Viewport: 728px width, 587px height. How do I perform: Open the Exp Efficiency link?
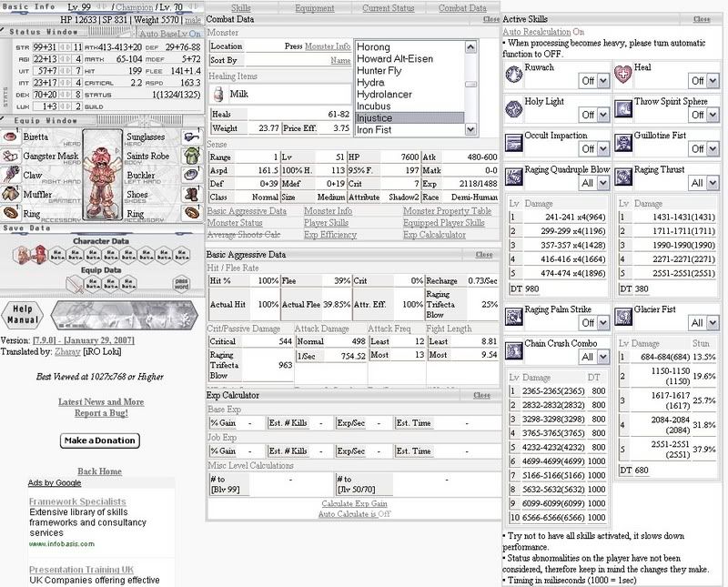[330, 235]
